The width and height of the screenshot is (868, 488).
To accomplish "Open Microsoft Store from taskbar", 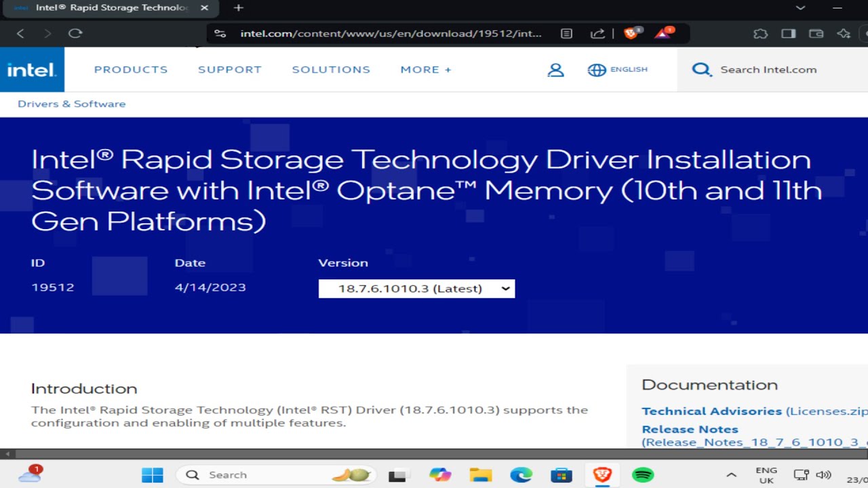I will [561, 474].
